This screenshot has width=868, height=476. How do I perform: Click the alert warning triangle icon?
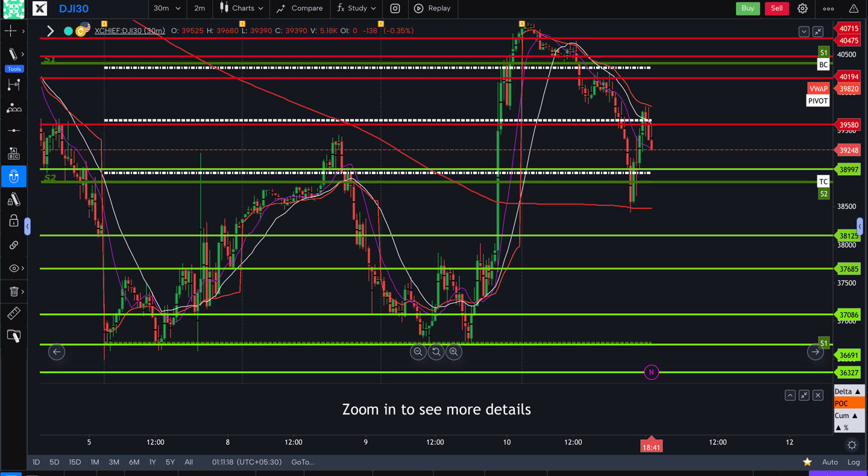(x=854, y=8)
